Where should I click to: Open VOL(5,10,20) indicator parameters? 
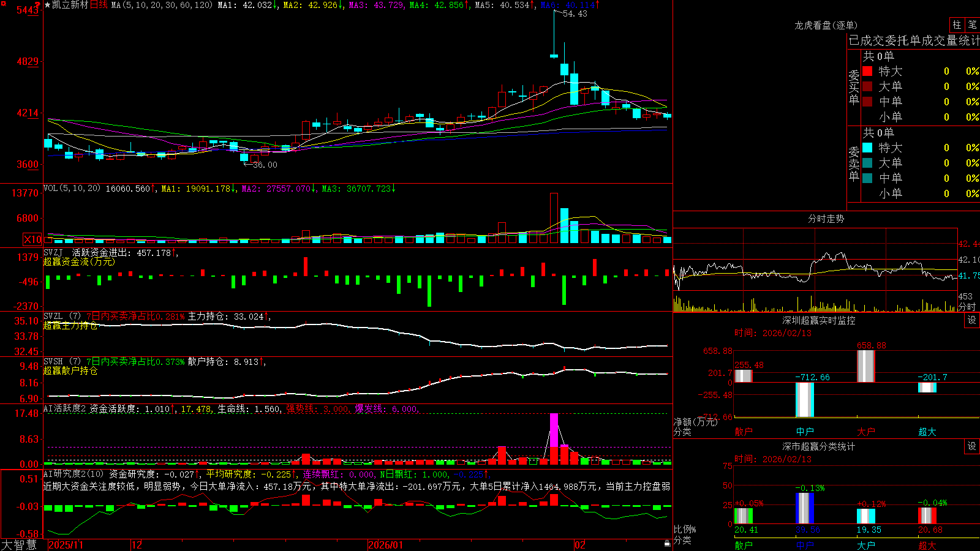pyautogui.click(x=72, y=189)
